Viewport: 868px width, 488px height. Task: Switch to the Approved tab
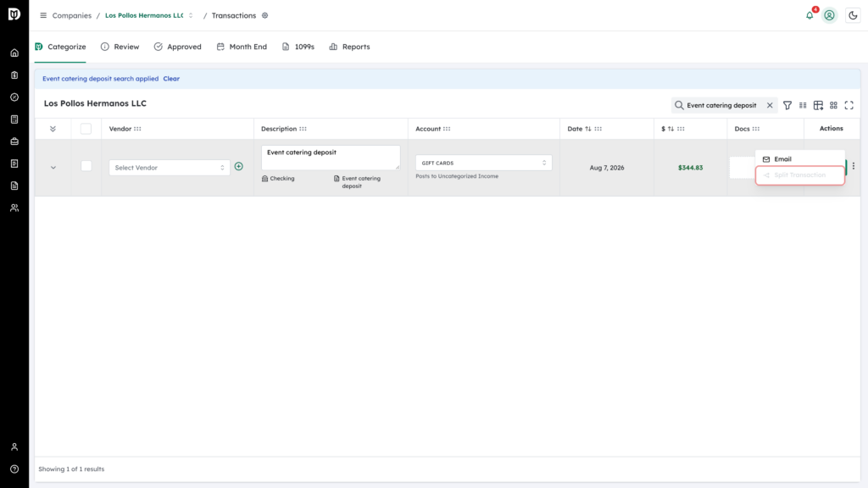point(178,47)
